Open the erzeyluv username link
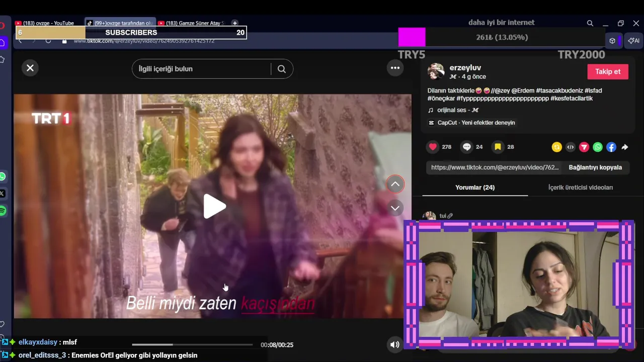Screen dimensions: 644x362 (x=465, y=67)
